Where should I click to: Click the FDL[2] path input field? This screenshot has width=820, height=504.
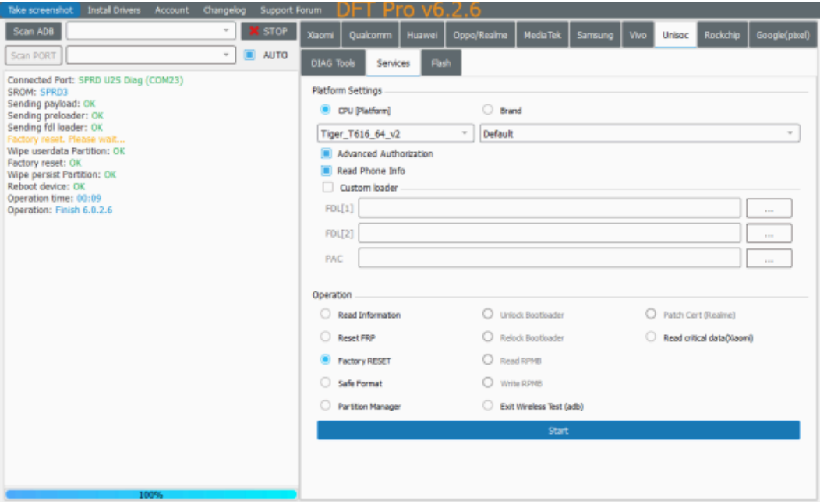[549, 233]
